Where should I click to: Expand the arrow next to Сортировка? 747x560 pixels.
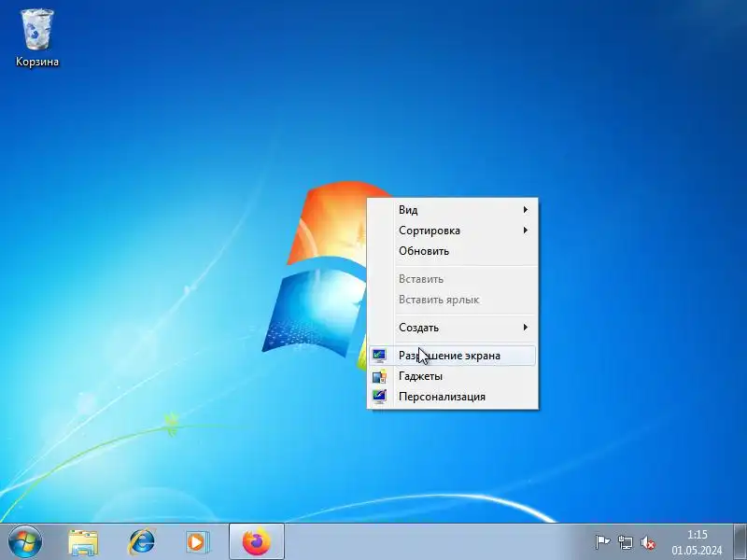[x=526, y=230]
